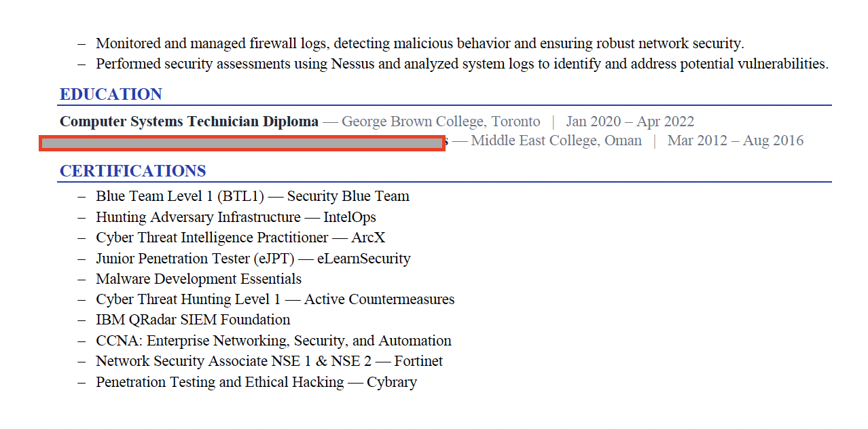This screenshot has width=868, height=429.
Task: Click the gray redacted bar with red outline
Action: [x=242, y=143]
